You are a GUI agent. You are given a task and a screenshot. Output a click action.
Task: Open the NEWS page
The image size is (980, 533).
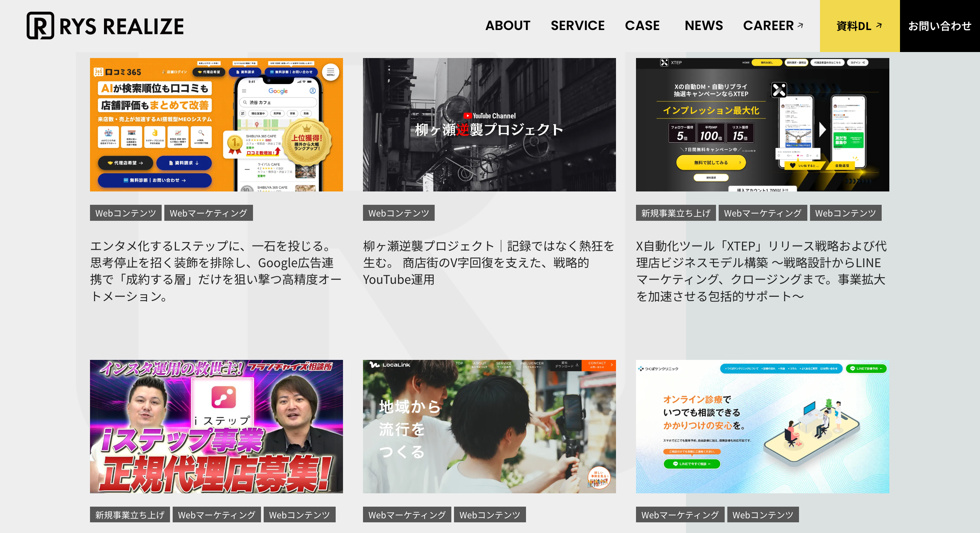[703, 25]
